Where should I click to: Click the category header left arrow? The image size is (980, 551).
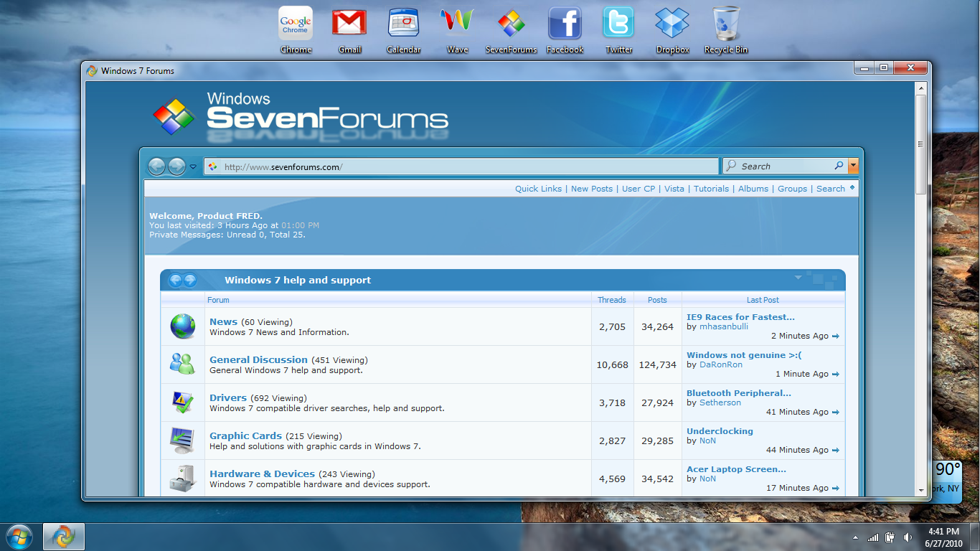175,280
